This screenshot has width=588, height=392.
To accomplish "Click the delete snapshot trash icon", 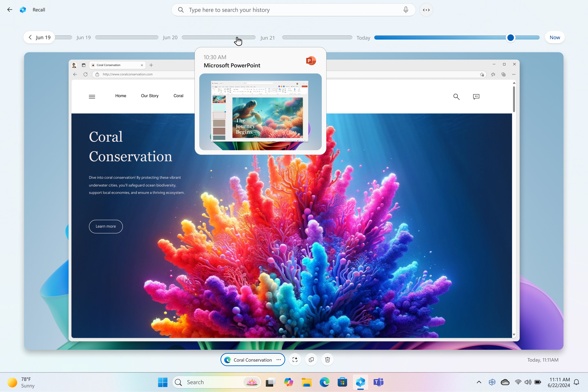I will 328,360.
